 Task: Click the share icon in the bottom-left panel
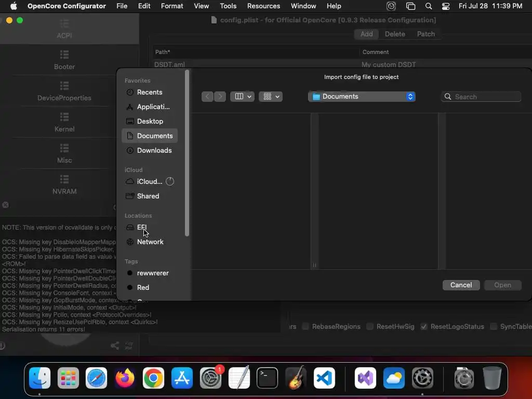[x=115, y=345]
